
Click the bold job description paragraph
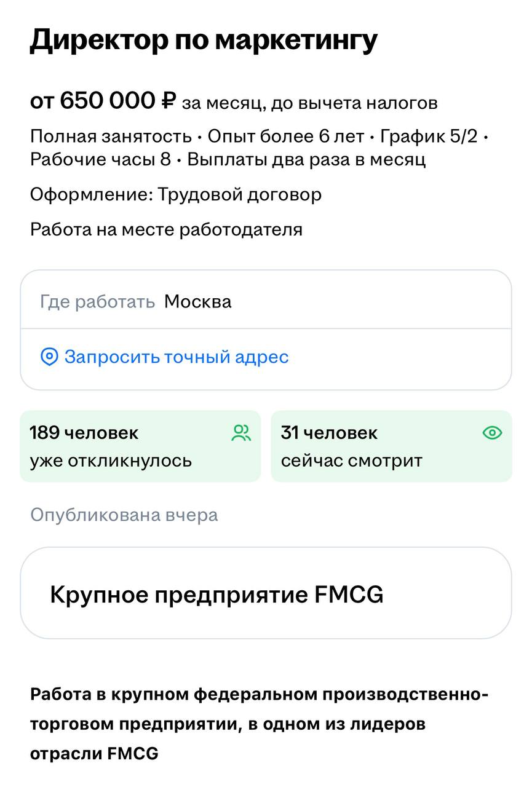pyautogui.click(x=259, y=724)
